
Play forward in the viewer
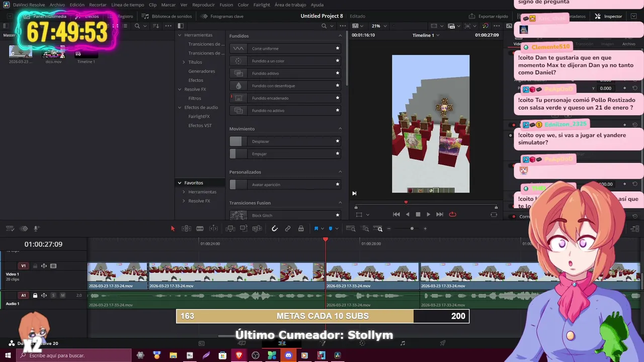pyautogui.click(x=428, y=214)
